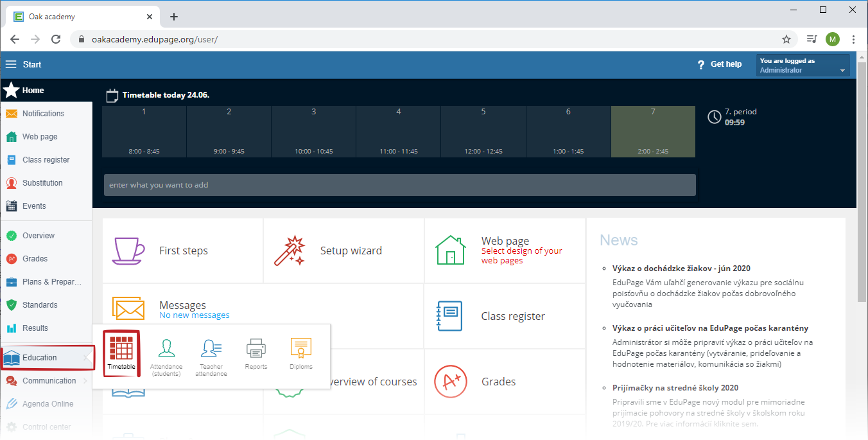
Task: Open Chrome three-dot menu
Action: click(x=853, y=39)
